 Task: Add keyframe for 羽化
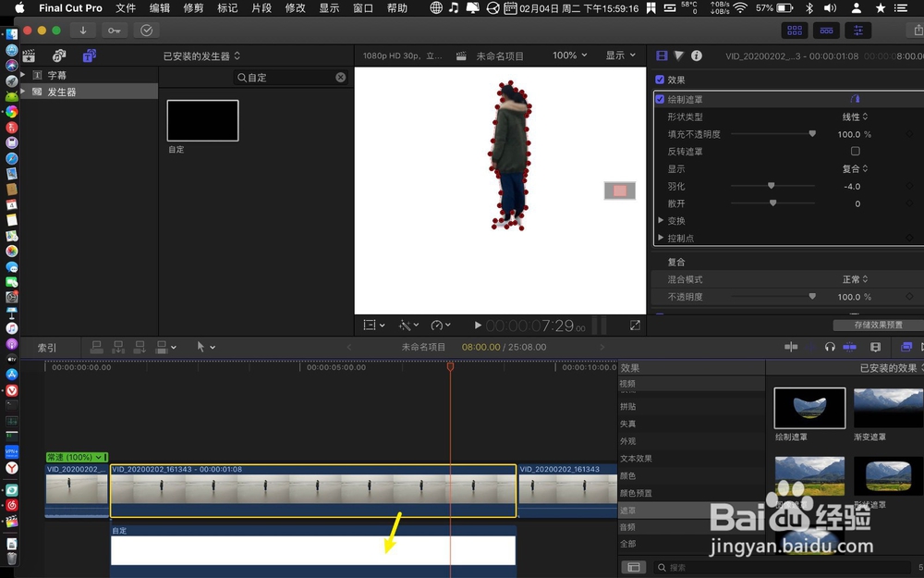(910, 186)
